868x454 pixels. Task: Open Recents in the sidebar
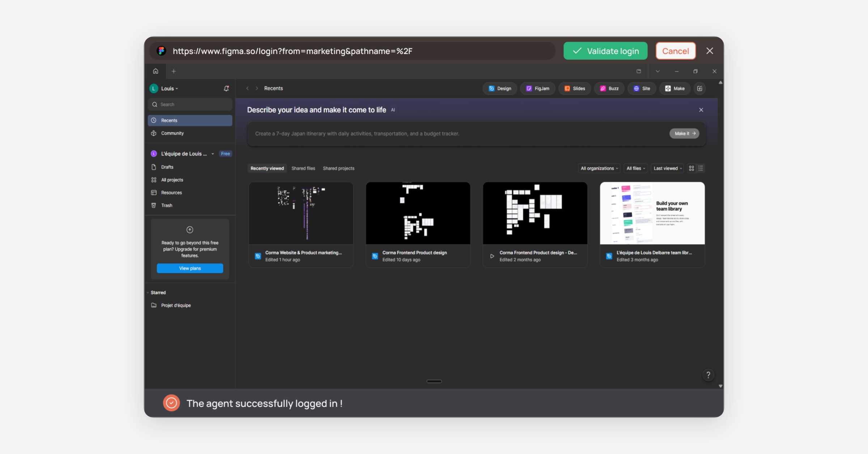[190, 121]
